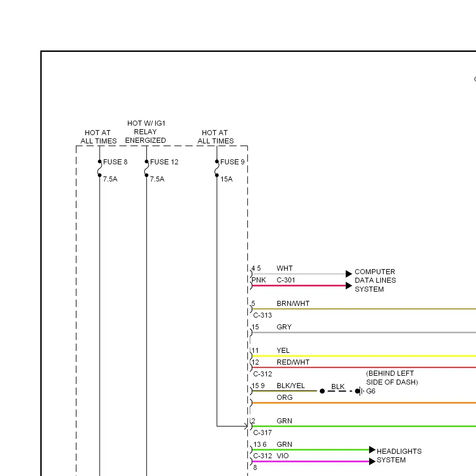The width and height of the screenshot is (476, 476).
Task: Click the orange wire line
Action: coord(364,403)
